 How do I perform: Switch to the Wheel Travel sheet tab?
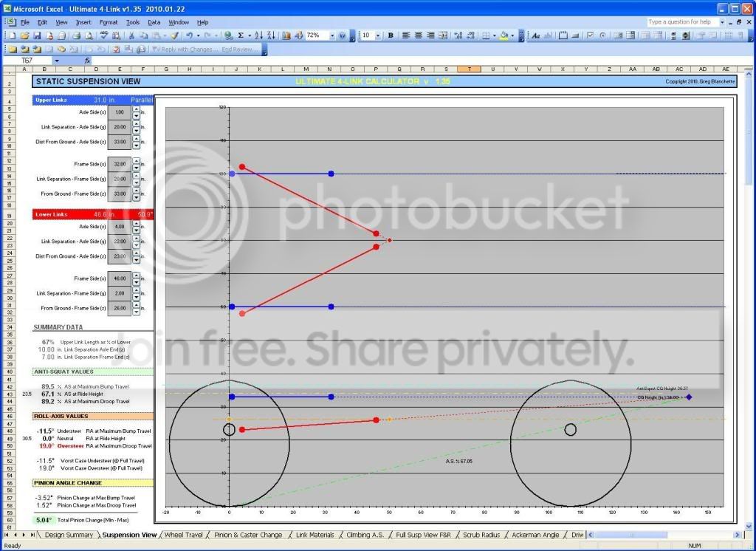(x=184, y=535)
